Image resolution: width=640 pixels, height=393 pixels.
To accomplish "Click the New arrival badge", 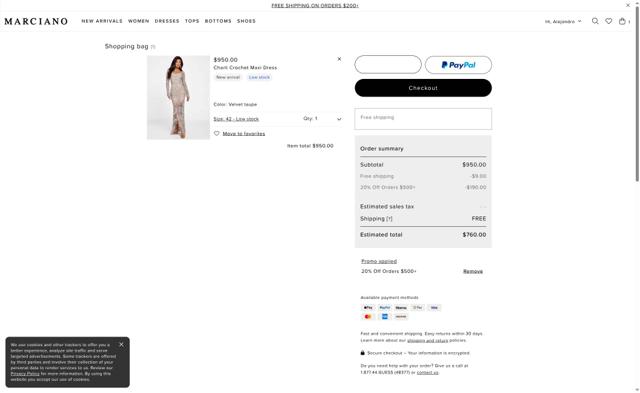I will pyautogui.click(x=228, y=77).
